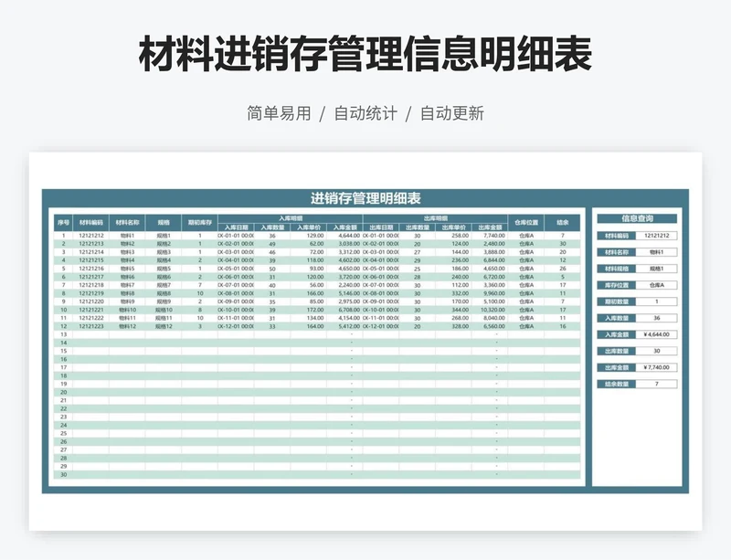
Task: Click the 材料名称 column header
Action: click(127, 222)
